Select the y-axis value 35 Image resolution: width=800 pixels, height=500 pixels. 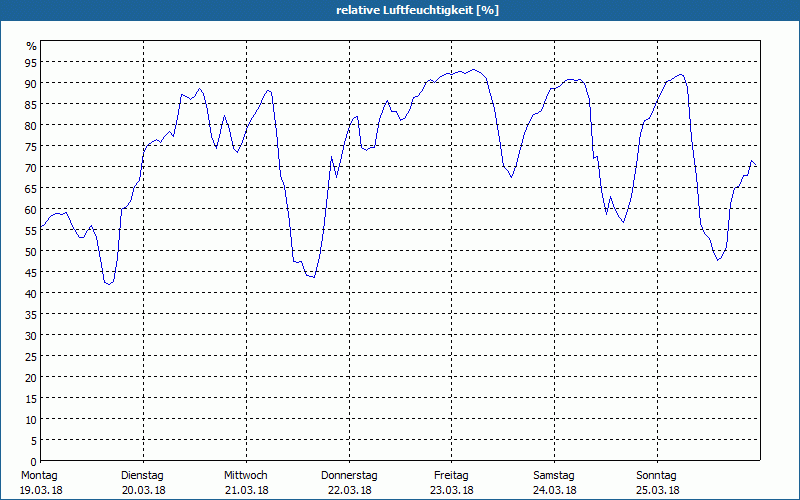(x=31, y=314)
